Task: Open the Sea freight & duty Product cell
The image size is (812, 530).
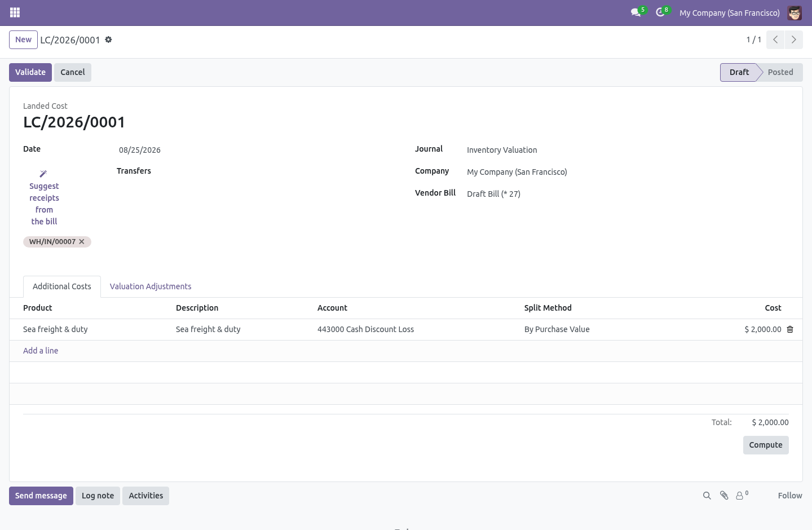Action: (x=55, y=329)
